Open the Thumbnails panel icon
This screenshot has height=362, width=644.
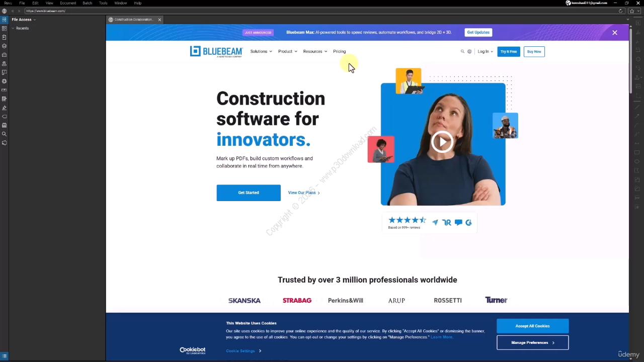(4, 29)
